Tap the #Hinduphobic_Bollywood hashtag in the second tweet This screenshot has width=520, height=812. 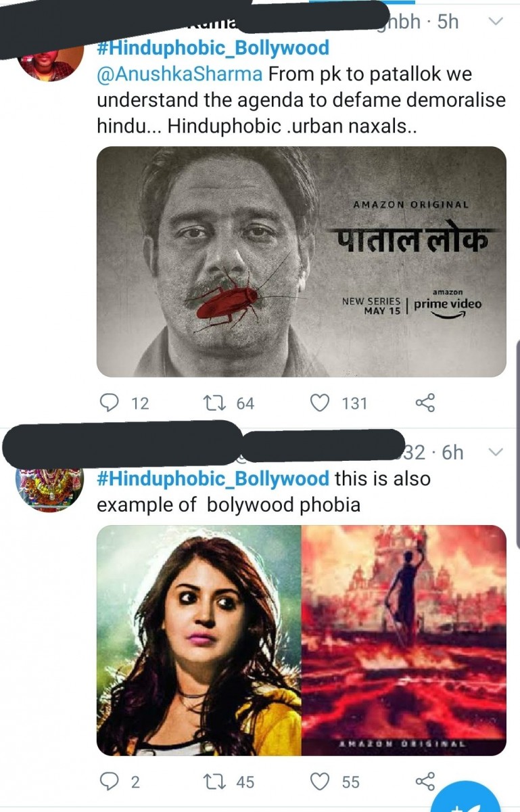(x=213, y=478)
